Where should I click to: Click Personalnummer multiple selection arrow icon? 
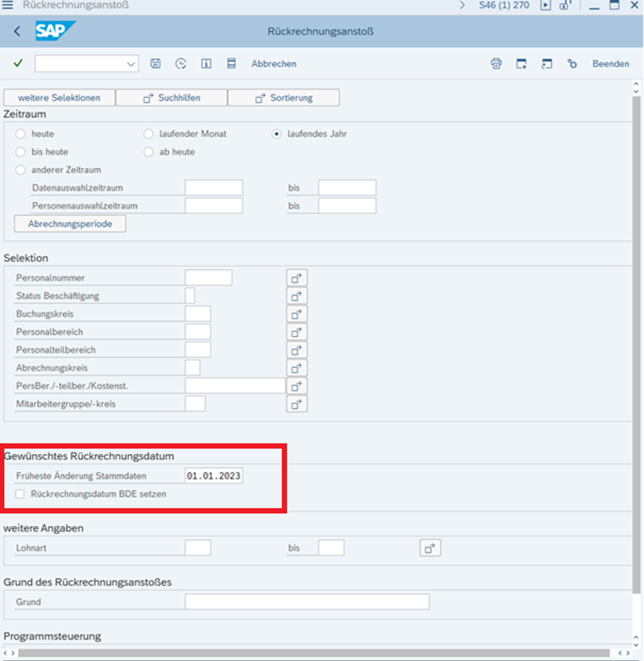tap(297, 278)
